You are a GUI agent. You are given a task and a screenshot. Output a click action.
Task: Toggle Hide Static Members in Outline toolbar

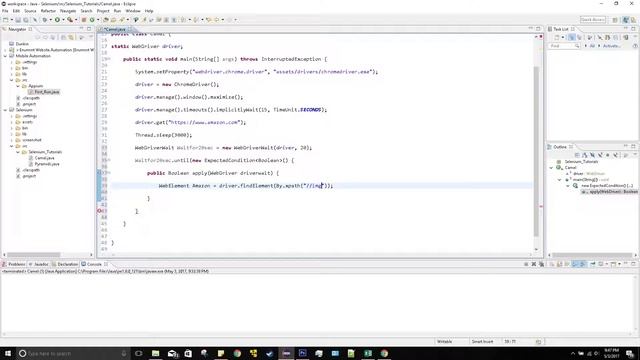600,155
